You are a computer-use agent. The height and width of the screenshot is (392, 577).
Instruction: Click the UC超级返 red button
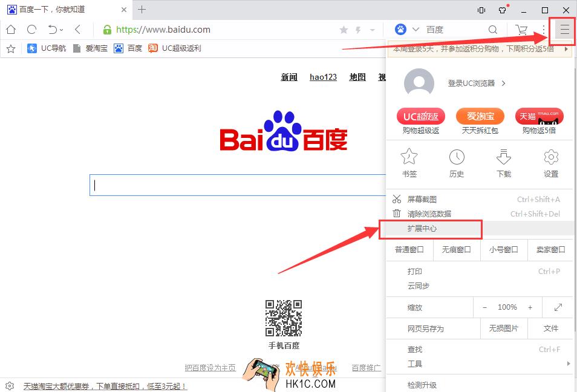pyautogui.click(x=420, y=117)
